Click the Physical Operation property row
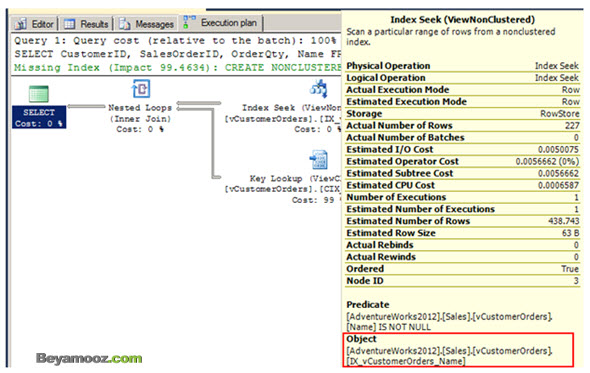The image size is (590, 373). (x=462, y=66)
